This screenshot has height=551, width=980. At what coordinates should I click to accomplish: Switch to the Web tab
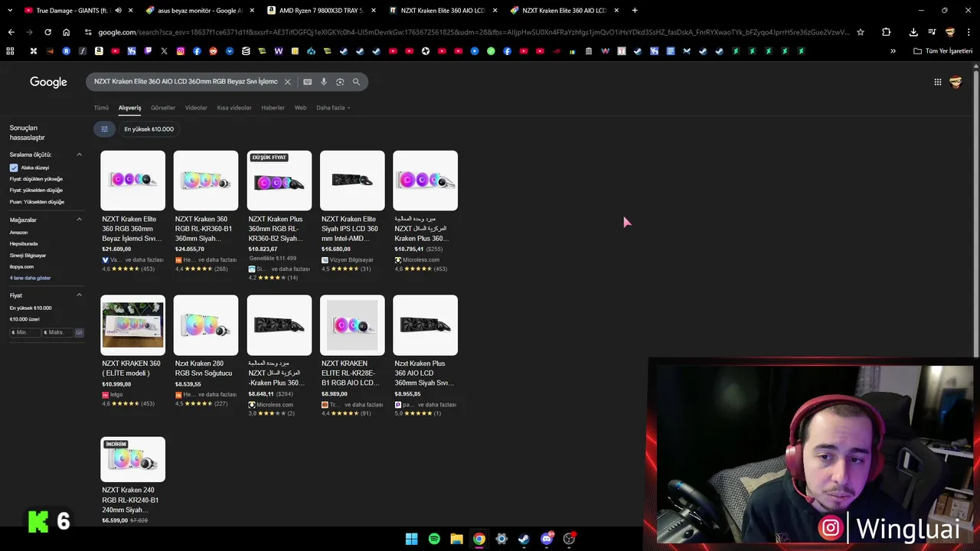pos(300,108)
